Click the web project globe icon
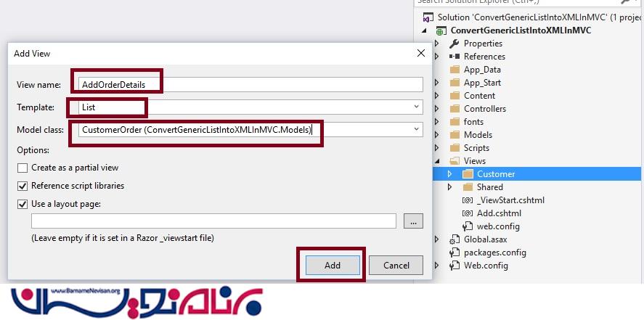This screenshot has height=320, width=644. (441, 30)
